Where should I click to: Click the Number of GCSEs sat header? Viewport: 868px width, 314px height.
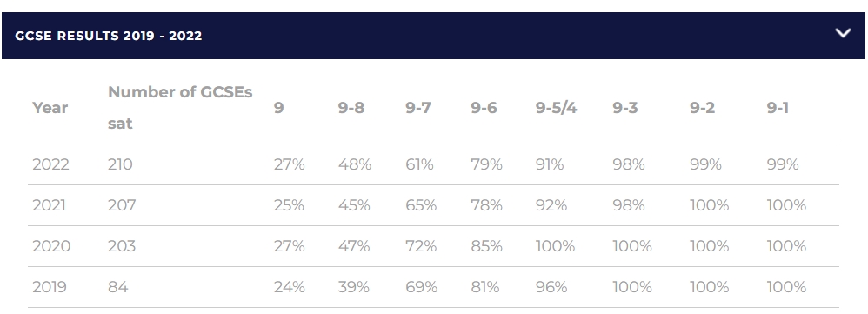[180, 108]
